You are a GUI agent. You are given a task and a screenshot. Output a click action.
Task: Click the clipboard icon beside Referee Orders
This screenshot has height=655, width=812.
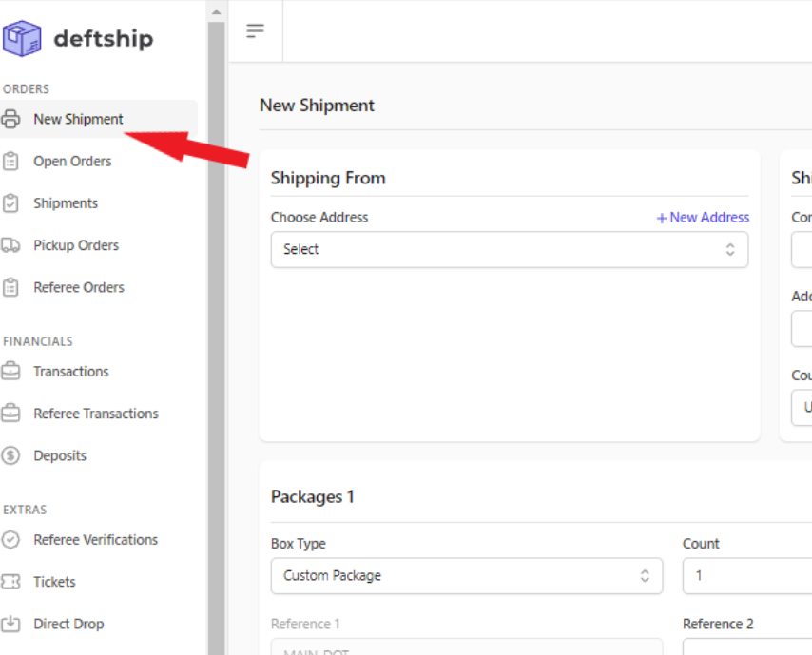coord(10,287)
